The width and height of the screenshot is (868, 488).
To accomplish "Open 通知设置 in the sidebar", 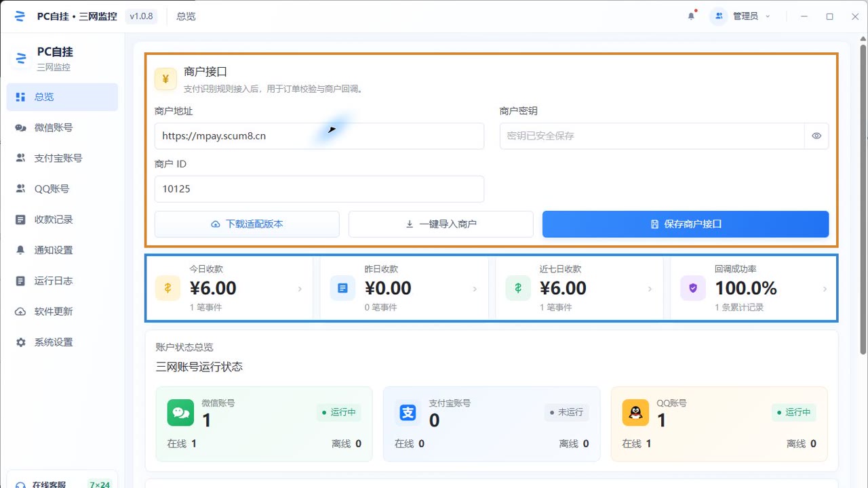I will point(62,250).
